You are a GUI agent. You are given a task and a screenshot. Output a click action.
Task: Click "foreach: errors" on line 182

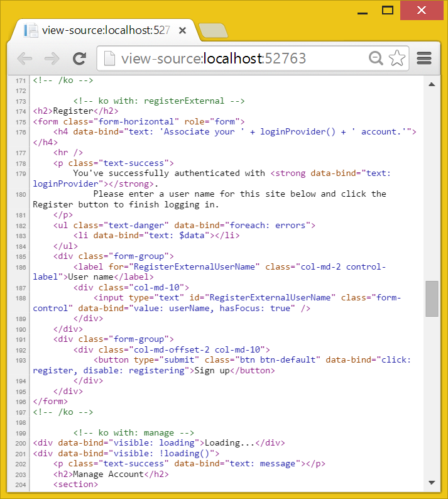click(x=267, y=226)
